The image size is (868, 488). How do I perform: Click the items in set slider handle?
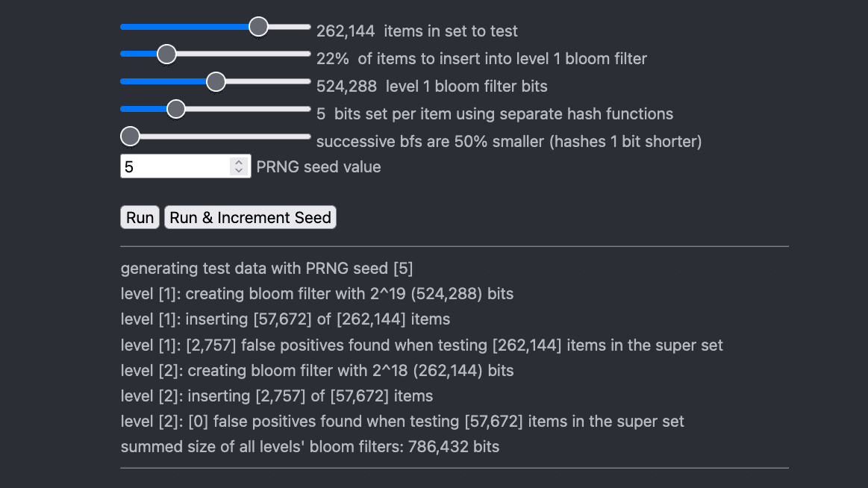click(x=258, y=27)
